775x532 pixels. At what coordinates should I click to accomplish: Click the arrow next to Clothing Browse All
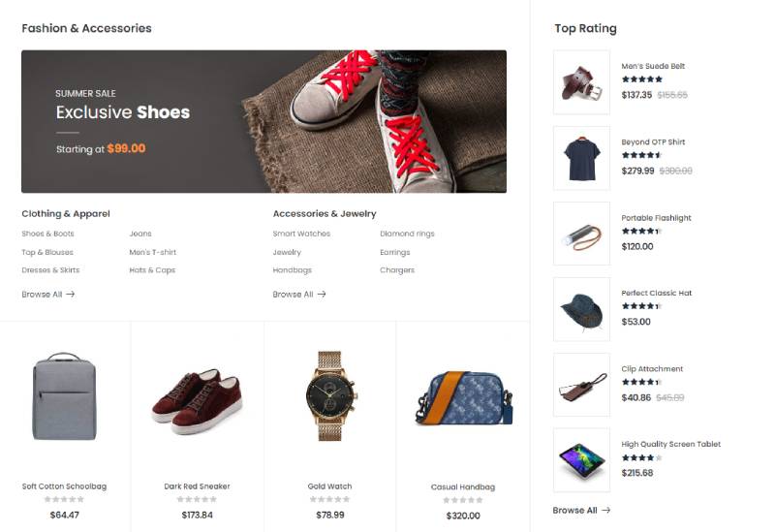(x=70, y=295)
